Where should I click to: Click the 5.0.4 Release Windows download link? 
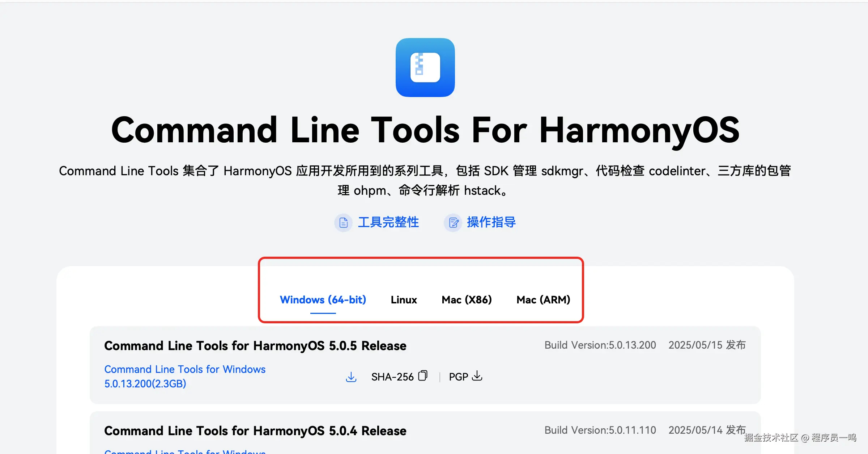(x=185, y=451)
